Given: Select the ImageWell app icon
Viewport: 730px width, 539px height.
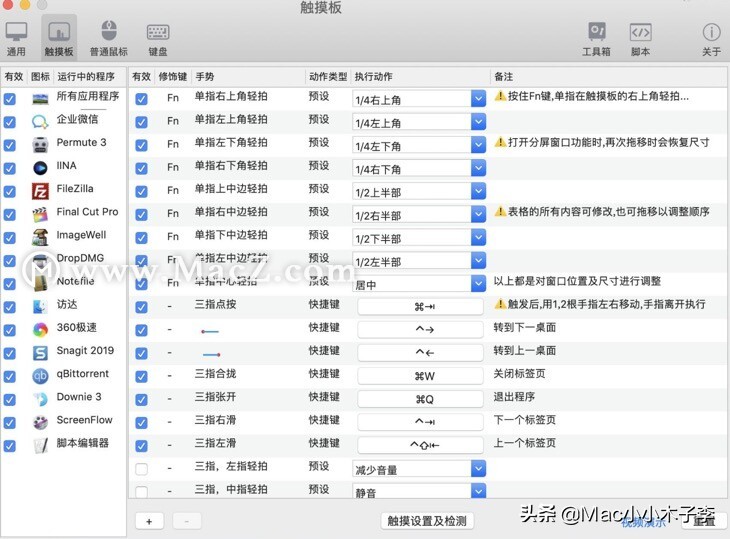Looking at the screenshot, I should [x=40, y=237].
